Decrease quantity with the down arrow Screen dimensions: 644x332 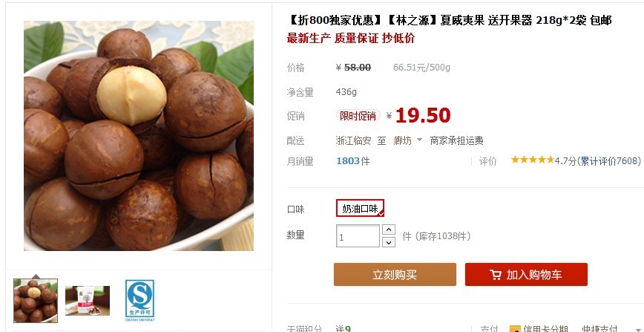pos(389,242)
